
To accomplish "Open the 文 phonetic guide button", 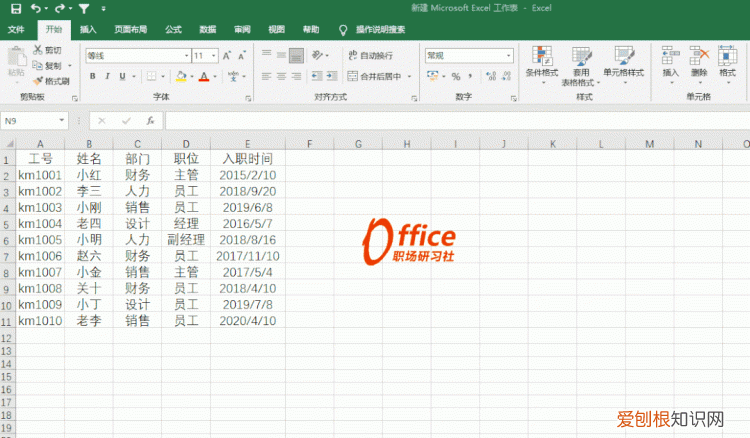I will 233,76.
